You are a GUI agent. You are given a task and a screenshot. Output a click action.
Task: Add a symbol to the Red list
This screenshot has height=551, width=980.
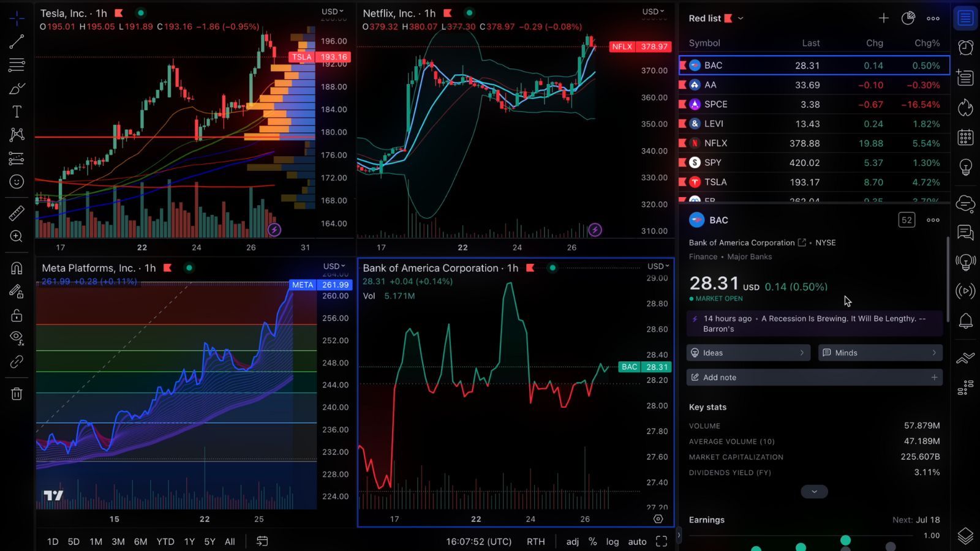883,18
